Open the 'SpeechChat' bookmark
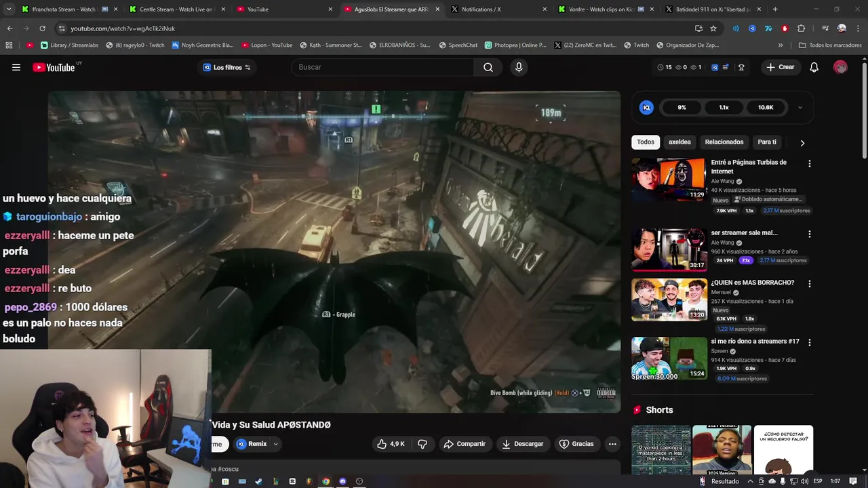The height and width of the screenshot is (488, 868). 458,45
